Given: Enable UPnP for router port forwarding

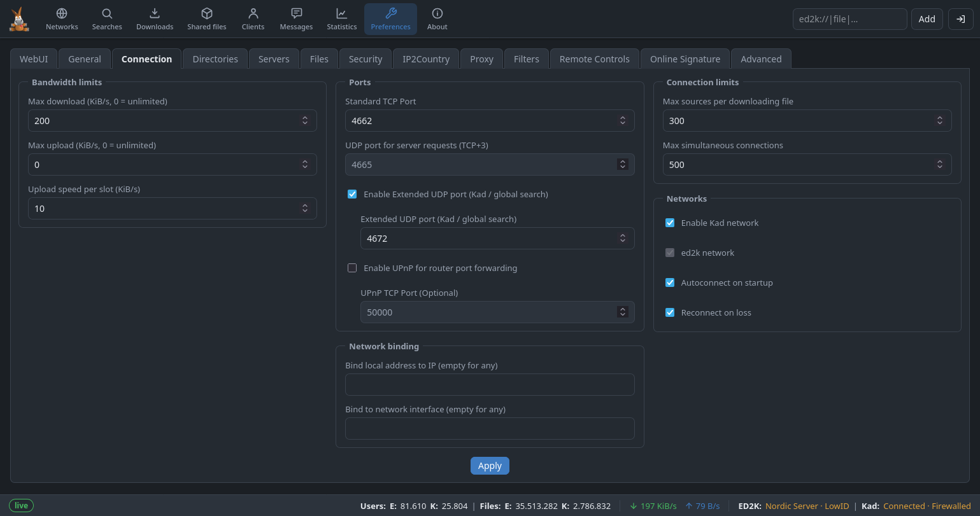Looking at the screenshot, I should (x=352, y=268).
